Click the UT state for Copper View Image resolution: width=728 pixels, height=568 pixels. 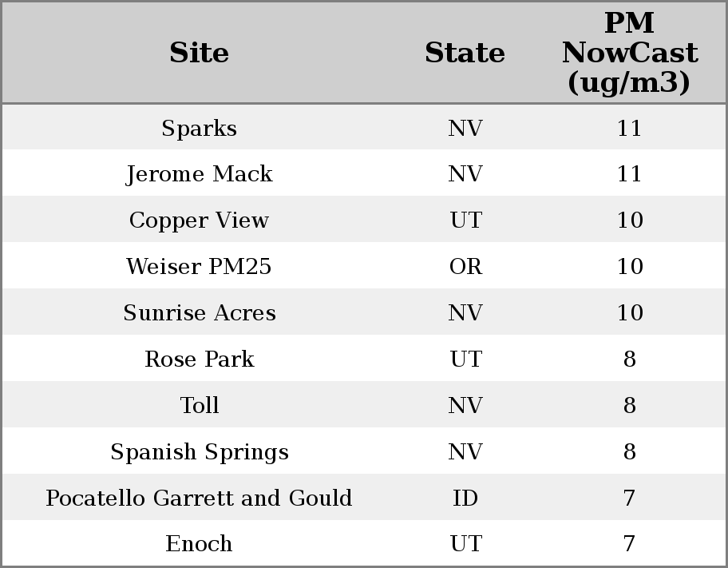pyautogui.click(x=465, y=220)
